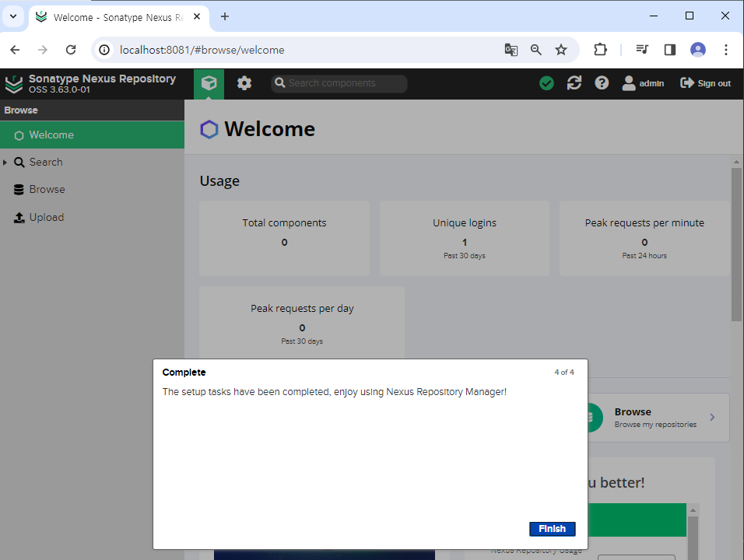Click the refresh icon in the Nexus header

point(574,83)
